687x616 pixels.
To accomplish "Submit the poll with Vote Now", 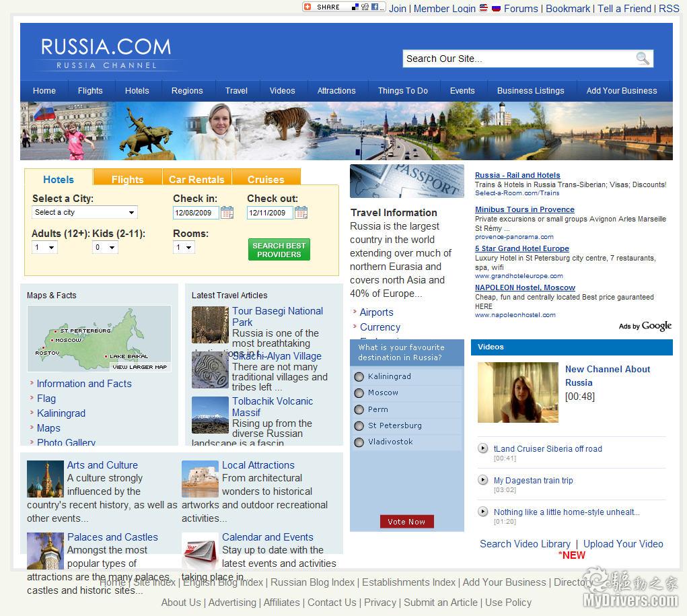I will pyautogui.click(x=406, y=522).
